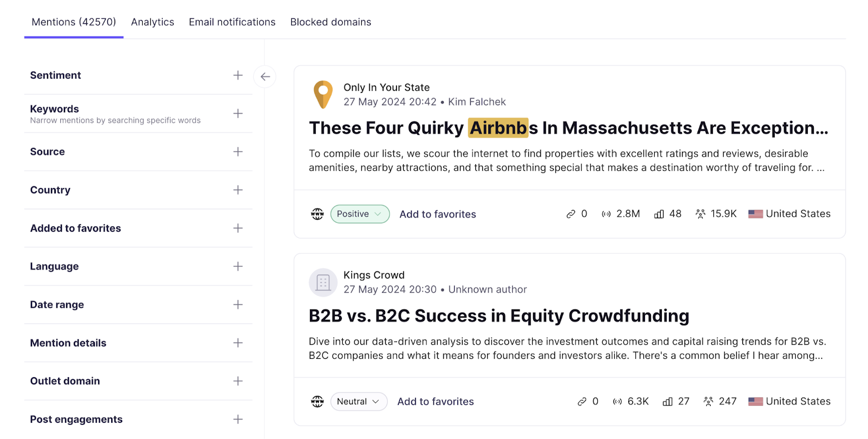The height and width of the screenshot is (439, 868).
Task: Expand the Keywords filter section
Action: [x=238, y=113]
